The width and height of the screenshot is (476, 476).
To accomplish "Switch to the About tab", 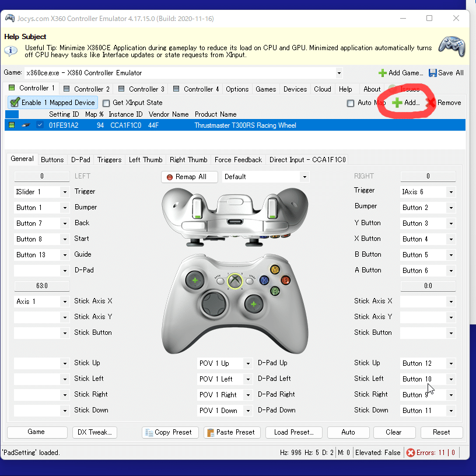I will click(372, 89).
